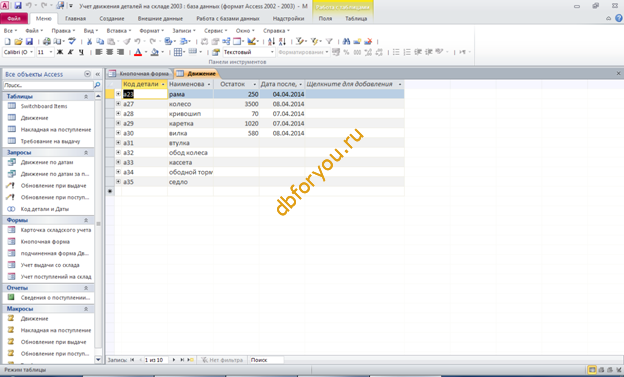Switch to the Кнопочная форма document tab
The image size is (624, 377).
139,74
